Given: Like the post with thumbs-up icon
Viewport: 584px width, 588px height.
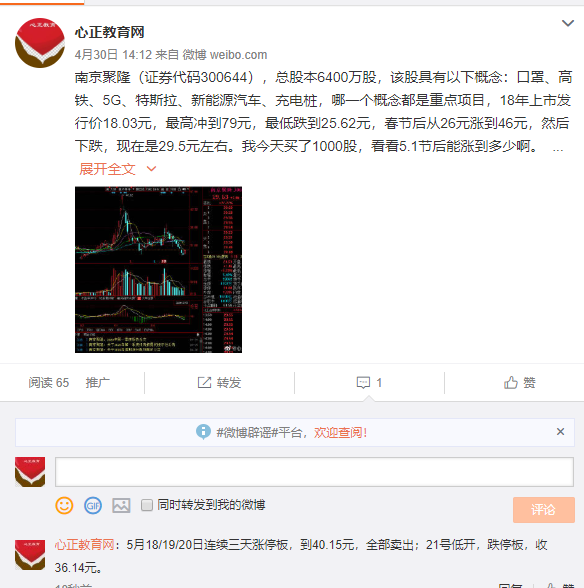Looking at the screenshot, I should pyautogui.click(x=510, y=382).
